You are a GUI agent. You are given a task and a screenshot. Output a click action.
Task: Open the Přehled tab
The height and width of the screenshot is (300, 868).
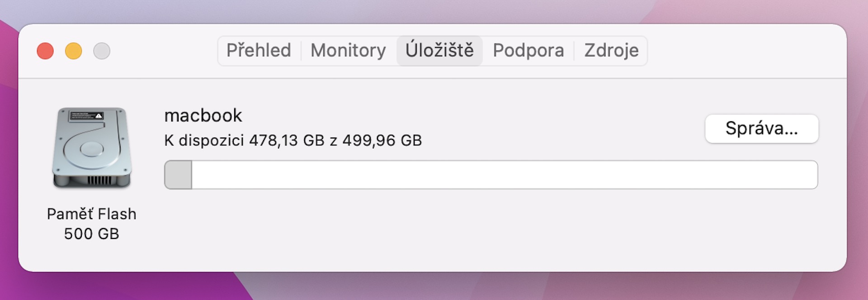[x=259, y=51]
